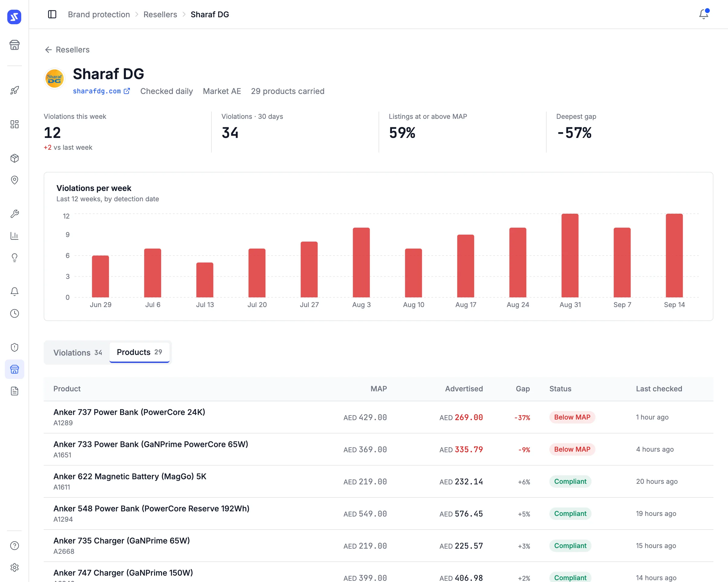Open the lightbulb insights sidebar icon

pos(14,258)
